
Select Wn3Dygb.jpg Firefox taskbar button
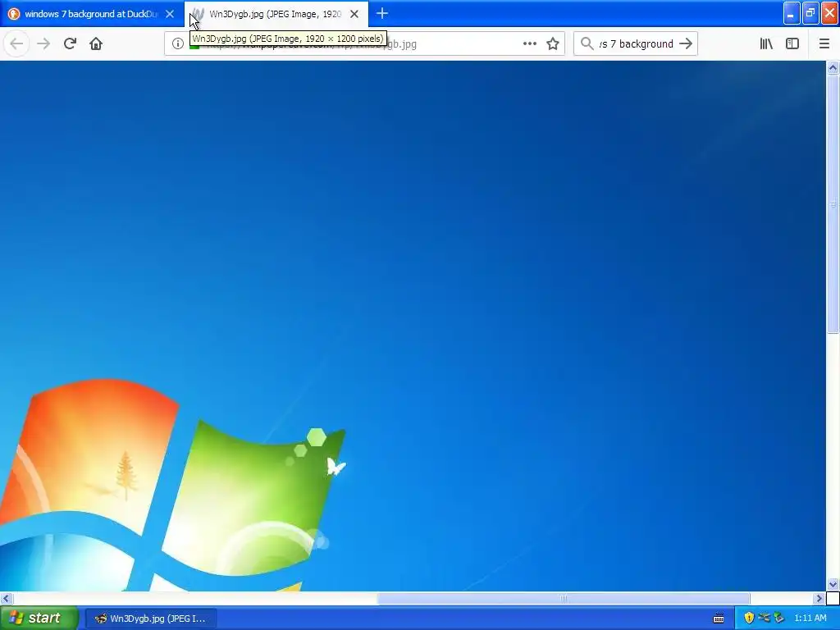click(151, 619)
